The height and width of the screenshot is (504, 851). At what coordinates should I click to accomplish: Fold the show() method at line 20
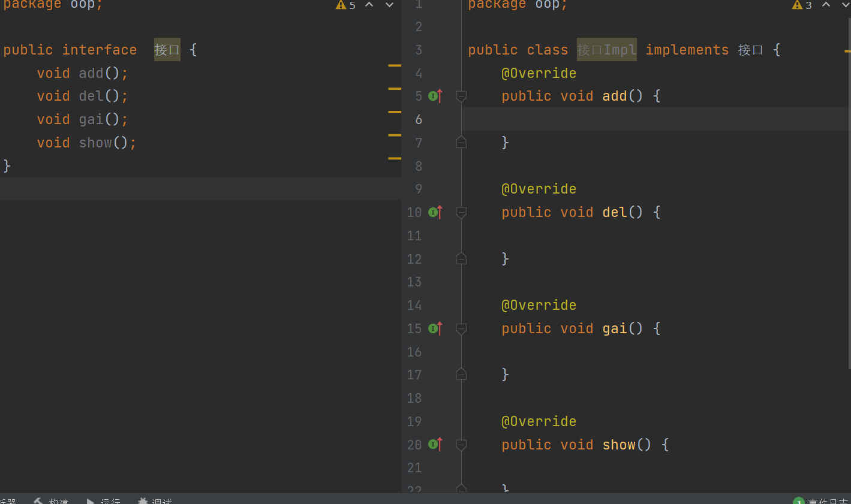tap(461, 445)
